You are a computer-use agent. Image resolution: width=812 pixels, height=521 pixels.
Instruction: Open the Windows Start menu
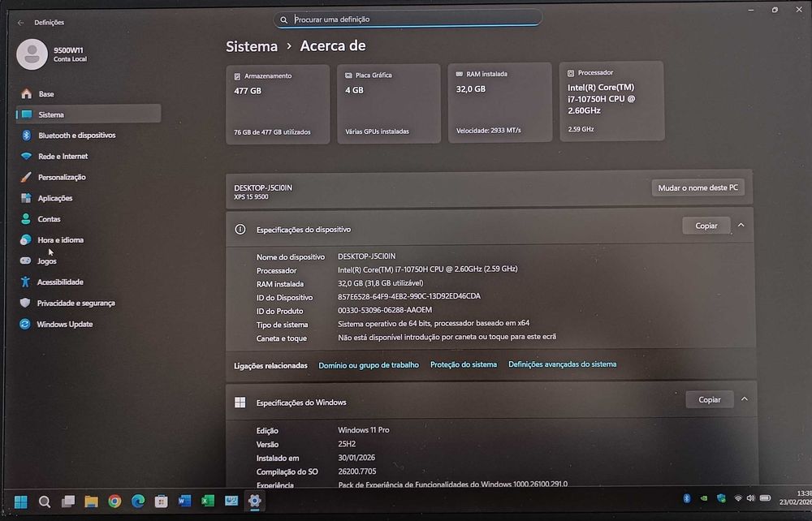pyautogui.click(x=21, y=502)
